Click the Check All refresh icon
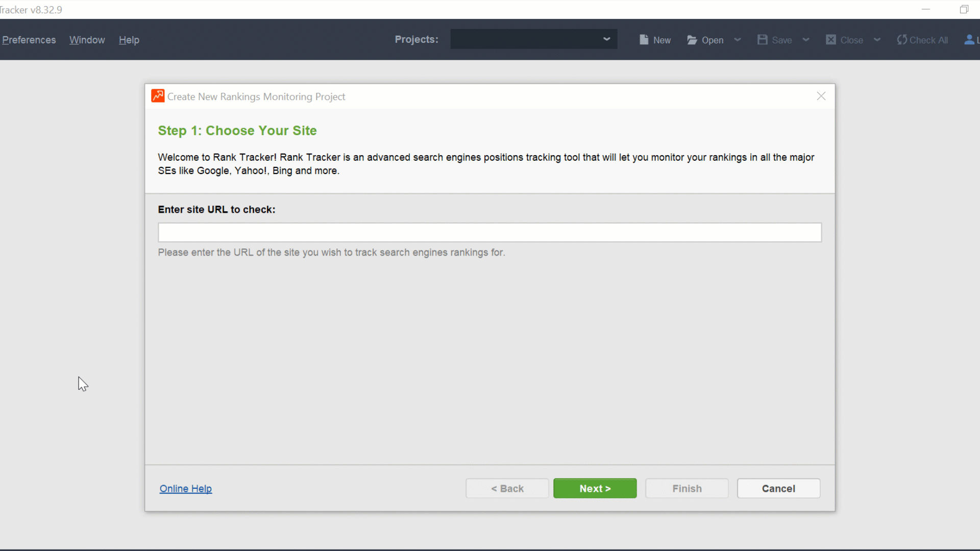Screen dimensions: 980x551 click(x=902, y=40)
